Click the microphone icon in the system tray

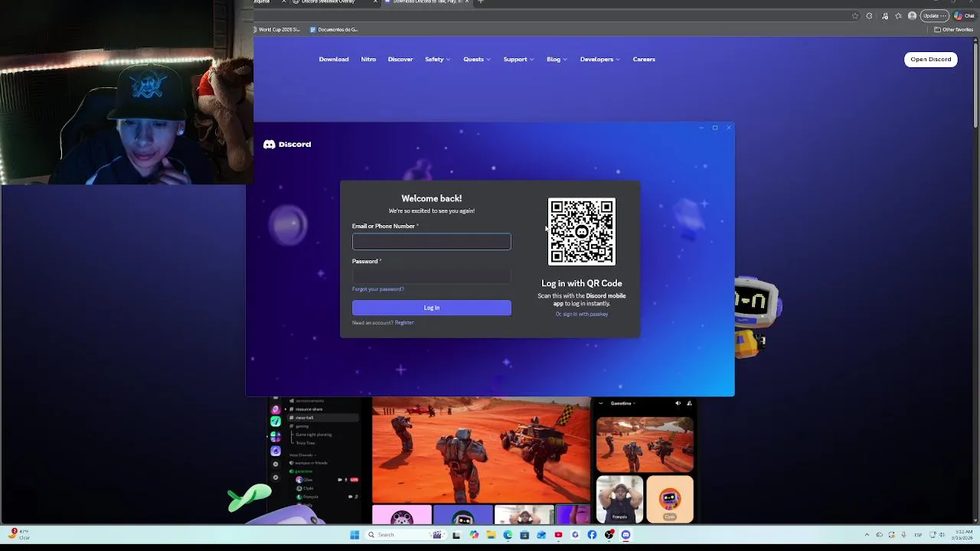[903, 535]
